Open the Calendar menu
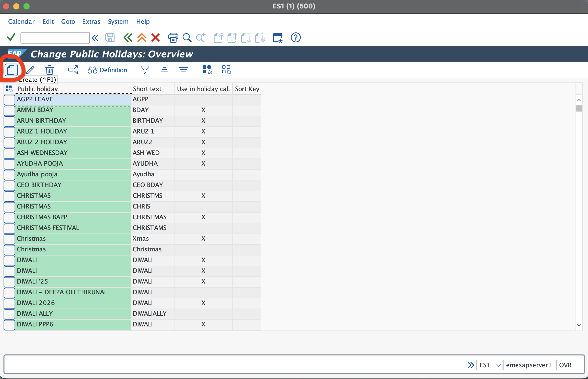This screenshot has height=379, width=588. pyautogui.click(x=21, y=21)
